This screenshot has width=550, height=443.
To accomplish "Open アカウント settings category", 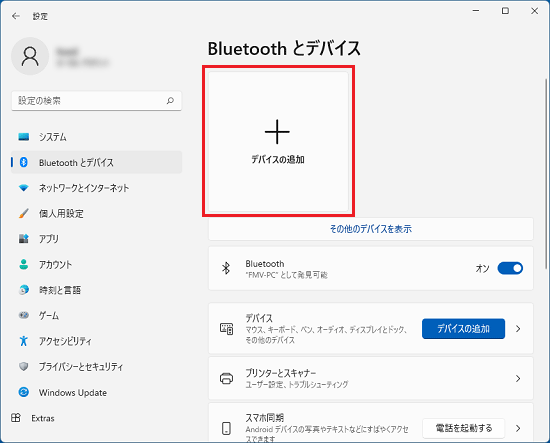I will click(96, 264).
